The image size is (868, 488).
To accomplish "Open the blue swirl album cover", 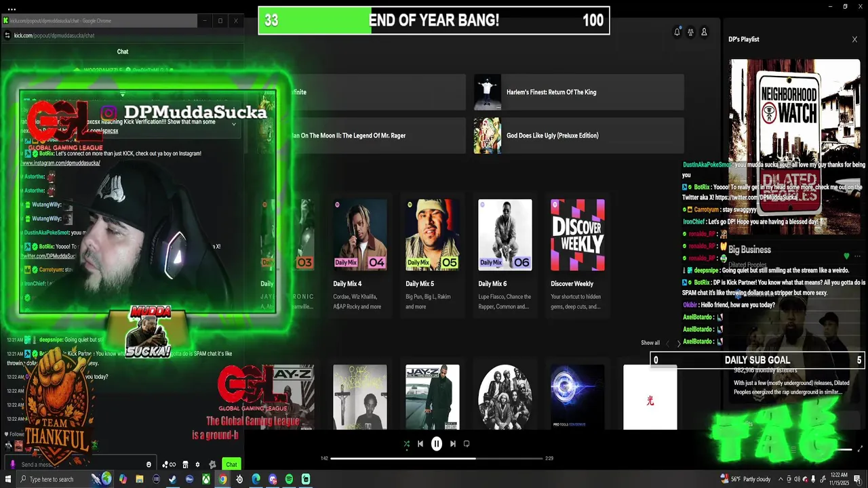I will 578,397.
